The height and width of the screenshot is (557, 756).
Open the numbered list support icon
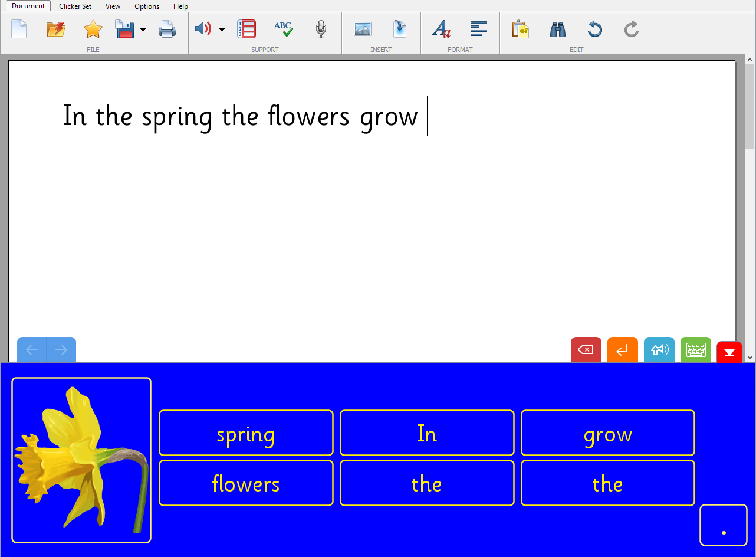coord(246,28)
